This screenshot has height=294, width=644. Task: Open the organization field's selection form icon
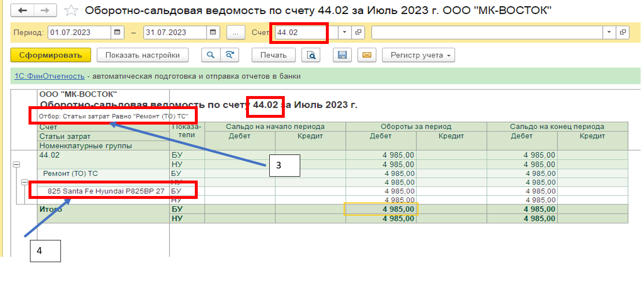(623, 32)
